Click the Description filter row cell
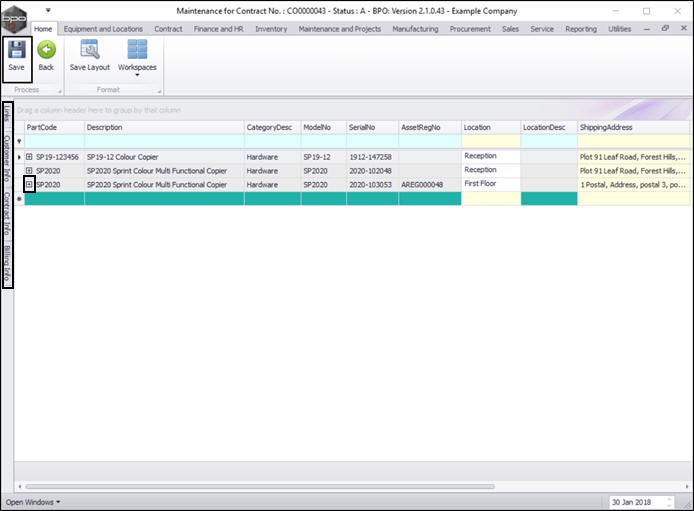Screen dimensions: 694x511 point(164,142)
